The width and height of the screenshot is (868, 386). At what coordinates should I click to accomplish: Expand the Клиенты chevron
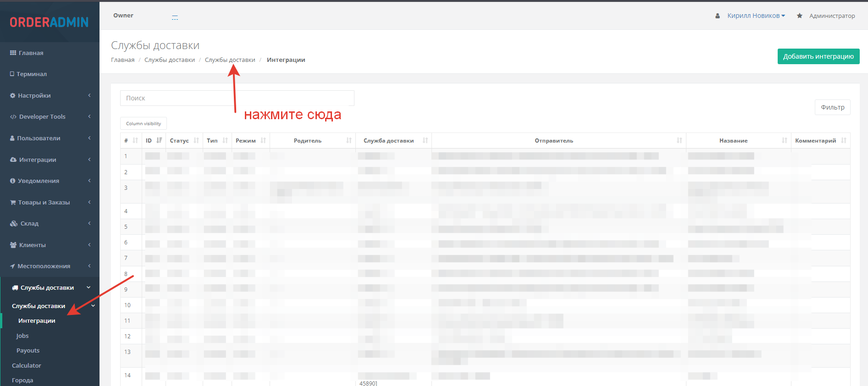coord(89,245)
